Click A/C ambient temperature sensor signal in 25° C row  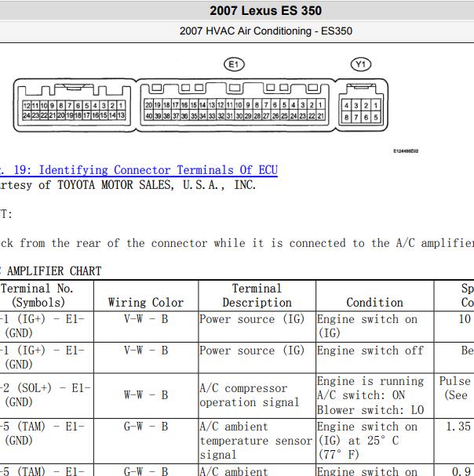tap(256, 441)
